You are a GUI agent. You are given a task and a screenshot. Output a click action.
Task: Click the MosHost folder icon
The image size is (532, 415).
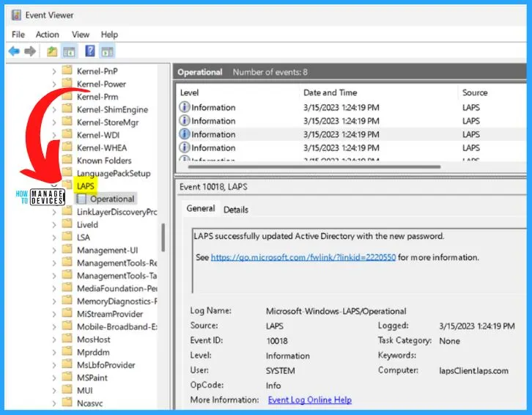click(67, 339)
